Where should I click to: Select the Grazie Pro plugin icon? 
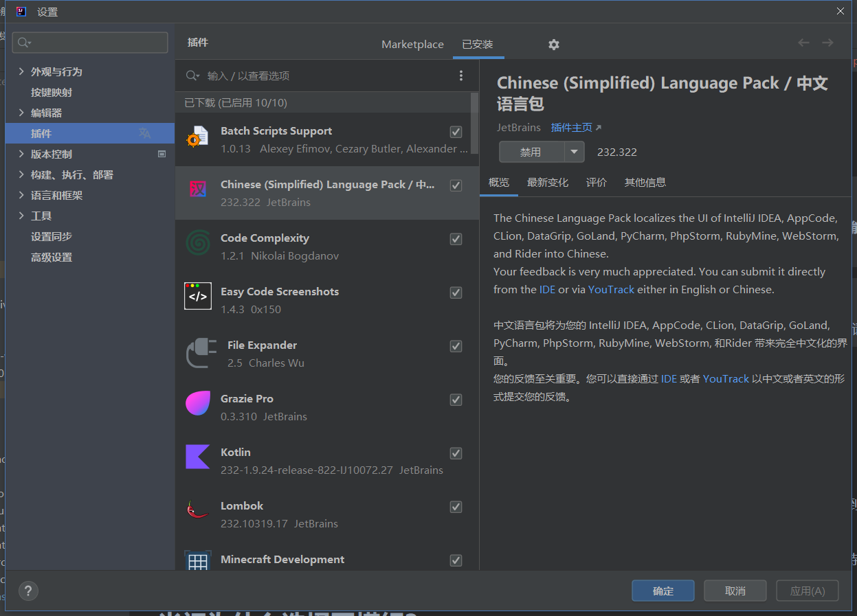click(x=198, y=403)
